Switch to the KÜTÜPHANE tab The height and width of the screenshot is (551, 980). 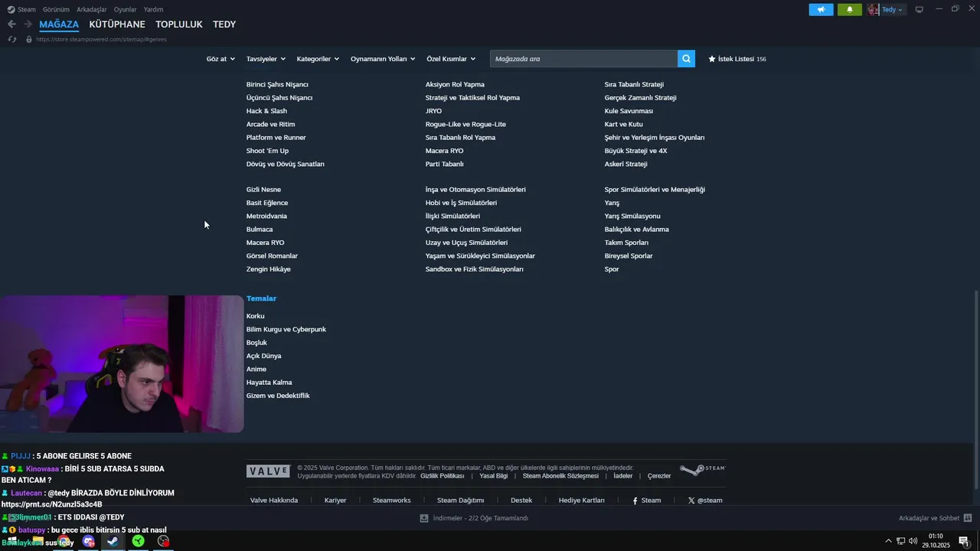117,24
